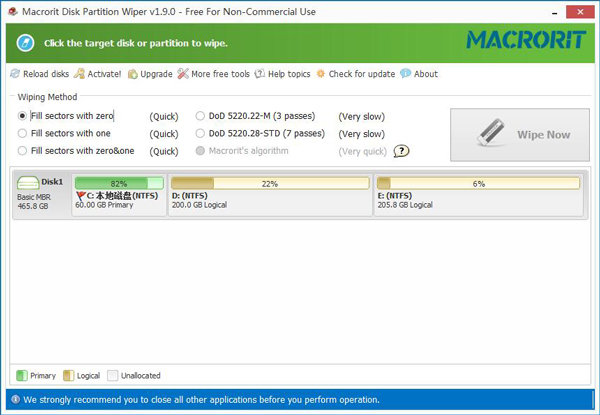This screenshot has width=600, height=415.
Task: Open Upgrade label
Action: (156, 74)
